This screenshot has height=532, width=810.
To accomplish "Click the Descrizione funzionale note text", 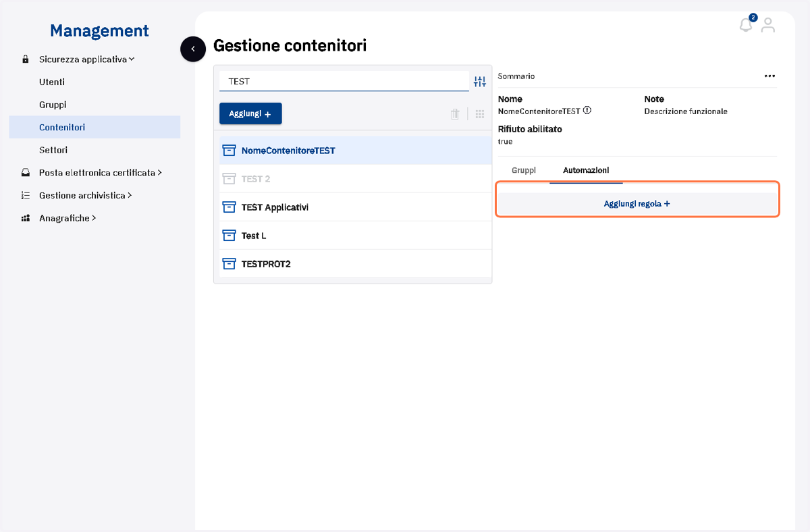I will pyautogui.click(x=686, y=111).
